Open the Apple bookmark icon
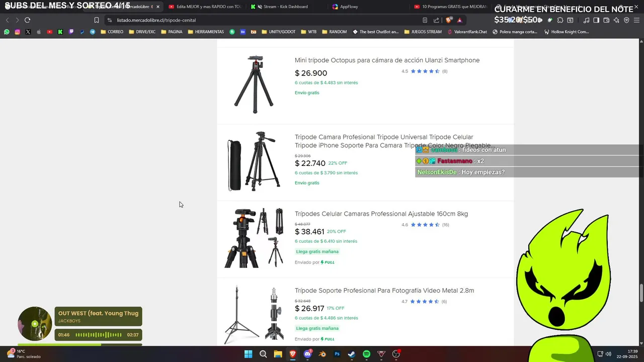644x362 pixels. click(39, 32)
